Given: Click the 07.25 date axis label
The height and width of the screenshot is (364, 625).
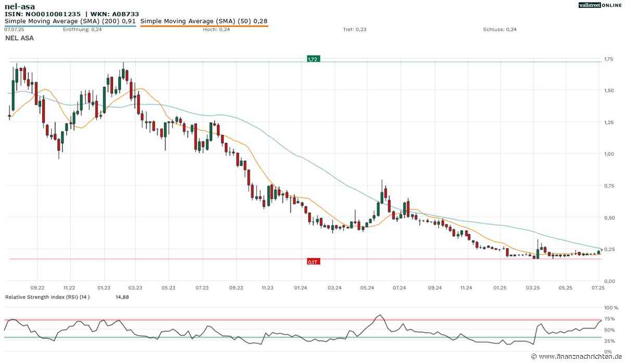Looking at the screenshot, I should coord(599,287).
